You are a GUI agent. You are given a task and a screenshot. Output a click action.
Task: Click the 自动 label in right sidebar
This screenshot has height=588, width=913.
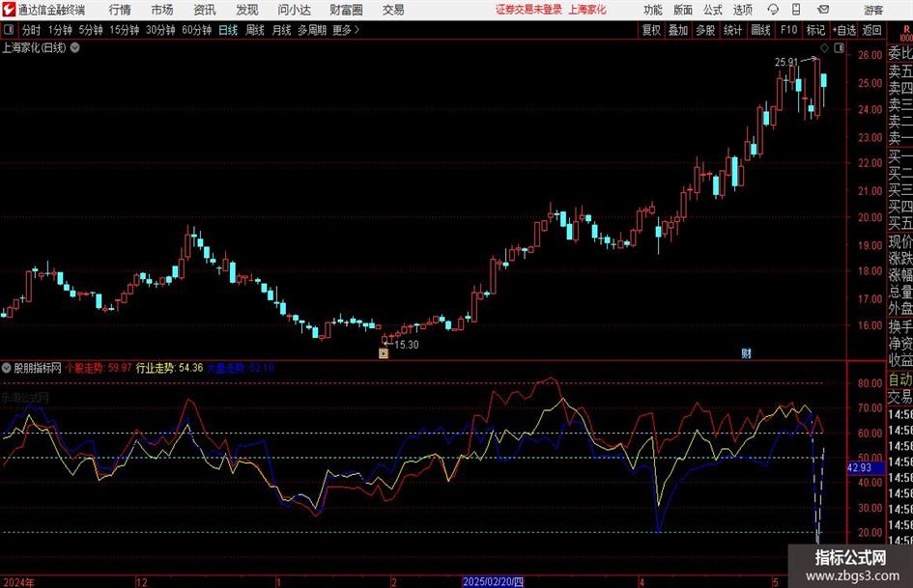(900, 379)
